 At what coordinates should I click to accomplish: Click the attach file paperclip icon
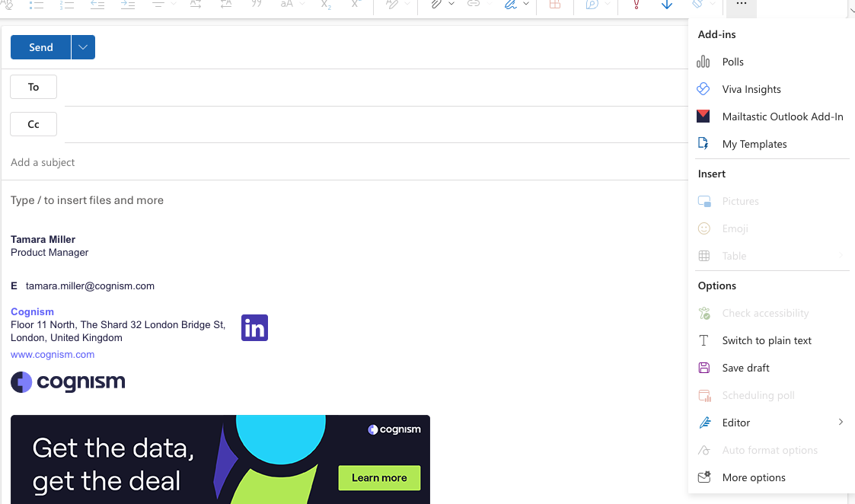[436, 5]
